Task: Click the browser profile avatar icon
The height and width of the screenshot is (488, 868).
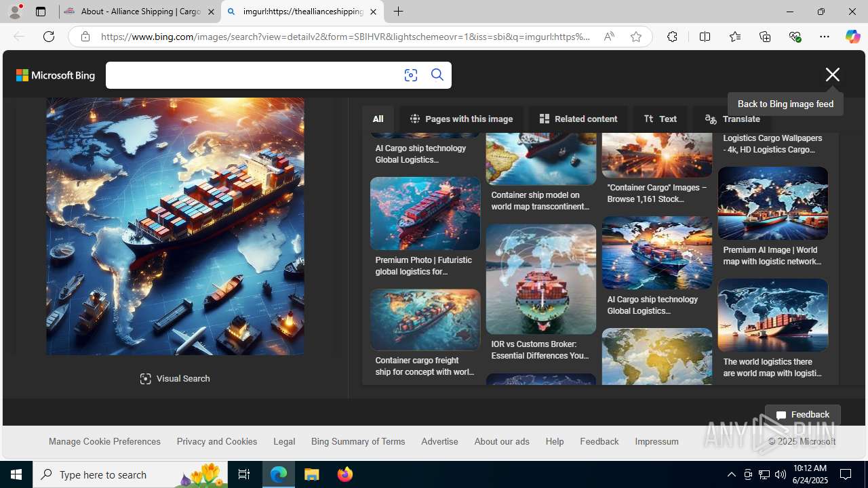Action: [15, 12]
